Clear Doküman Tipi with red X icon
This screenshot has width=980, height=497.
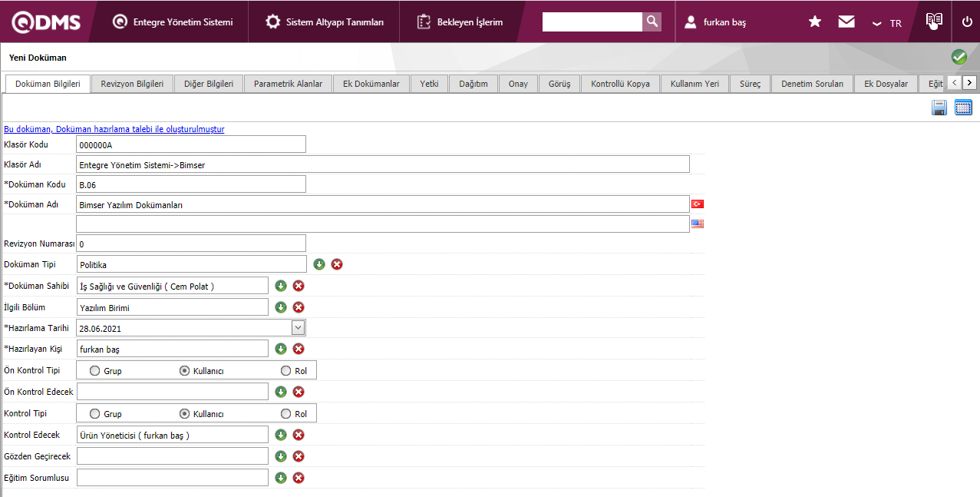click(x=337, y=264)
